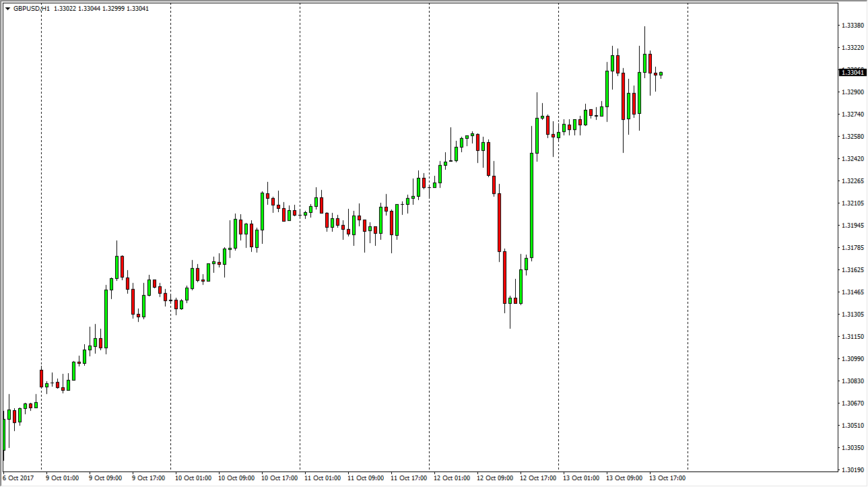
Task: Click the 11 Oct 09:00 time label
Action: 364,478
